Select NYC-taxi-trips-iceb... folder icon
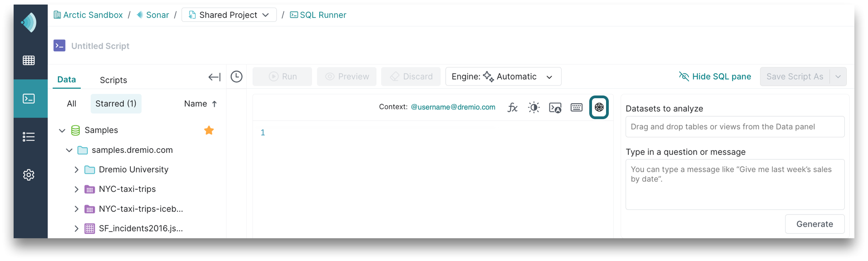 (x=90, y=209)
